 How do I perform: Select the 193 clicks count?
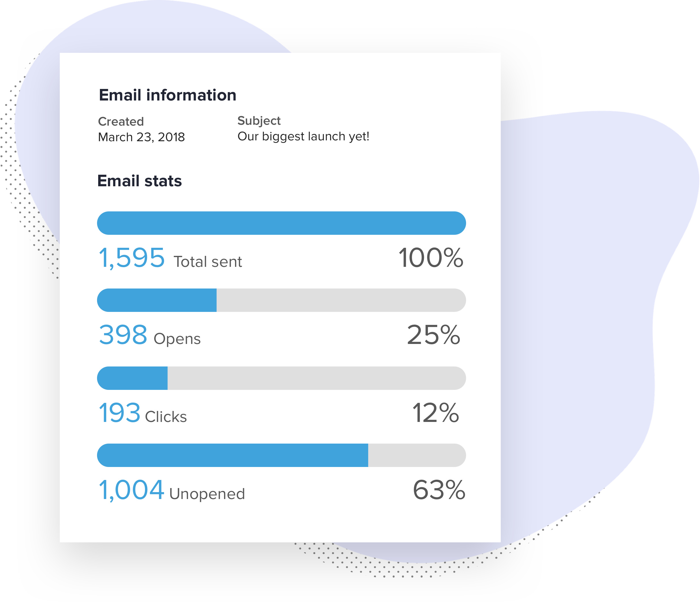119,412
